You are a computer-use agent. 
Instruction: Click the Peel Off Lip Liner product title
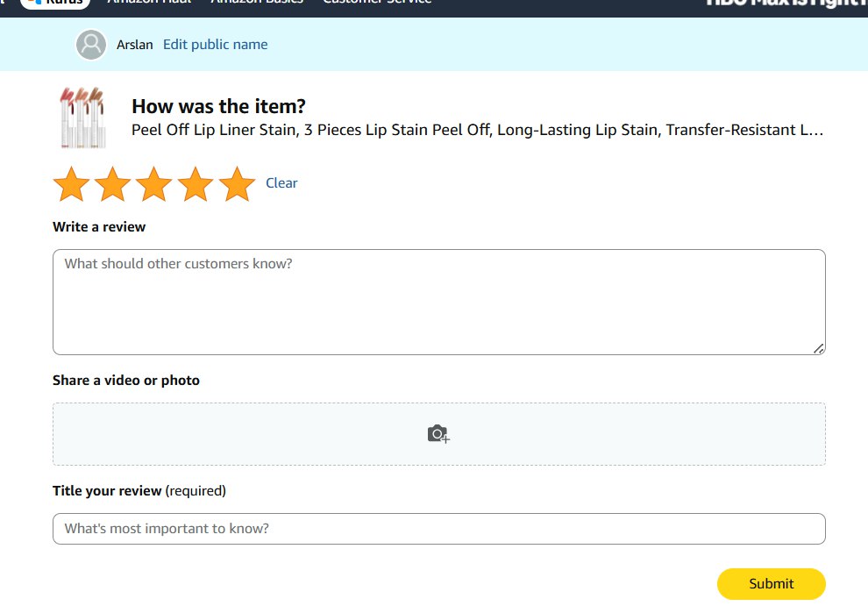[x=477, y=131]
